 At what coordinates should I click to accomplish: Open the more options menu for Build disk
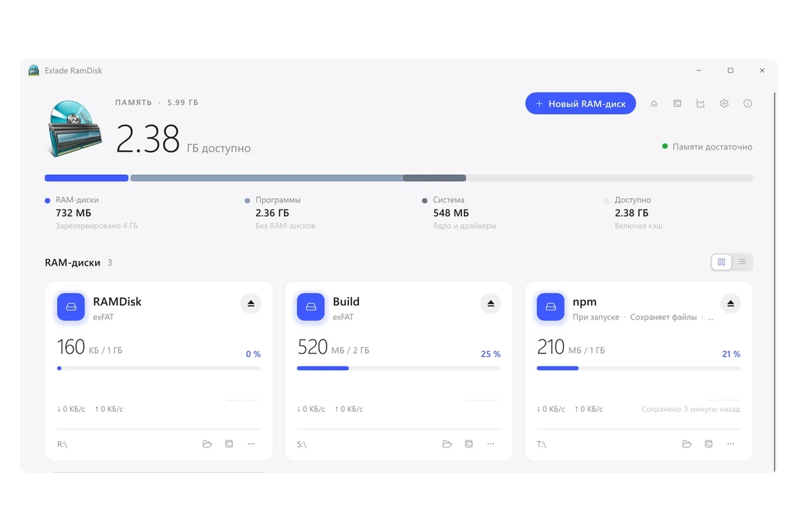[491, 444]
